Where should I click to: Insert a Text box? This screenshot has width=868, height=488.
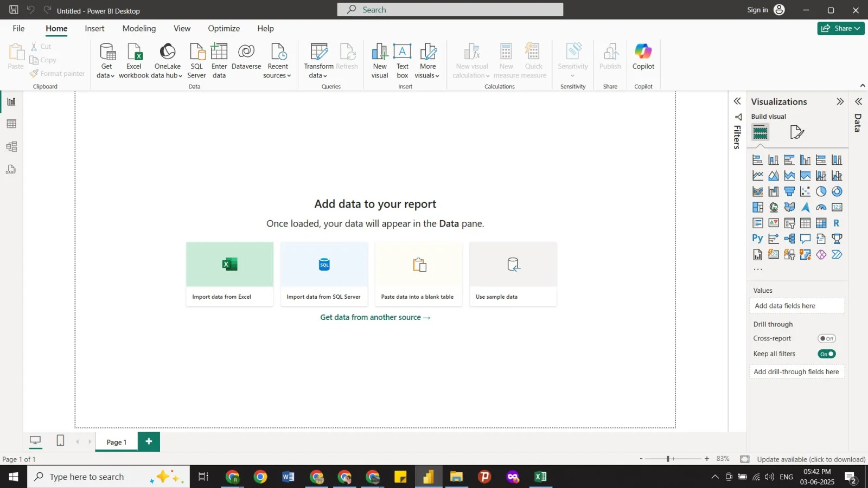pos(403,61)
